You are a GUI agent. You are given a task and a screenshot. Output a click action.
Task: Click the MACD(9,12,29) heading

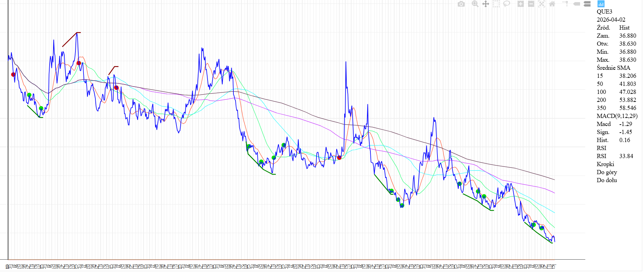pyautogui.click(x=617, y=116)
